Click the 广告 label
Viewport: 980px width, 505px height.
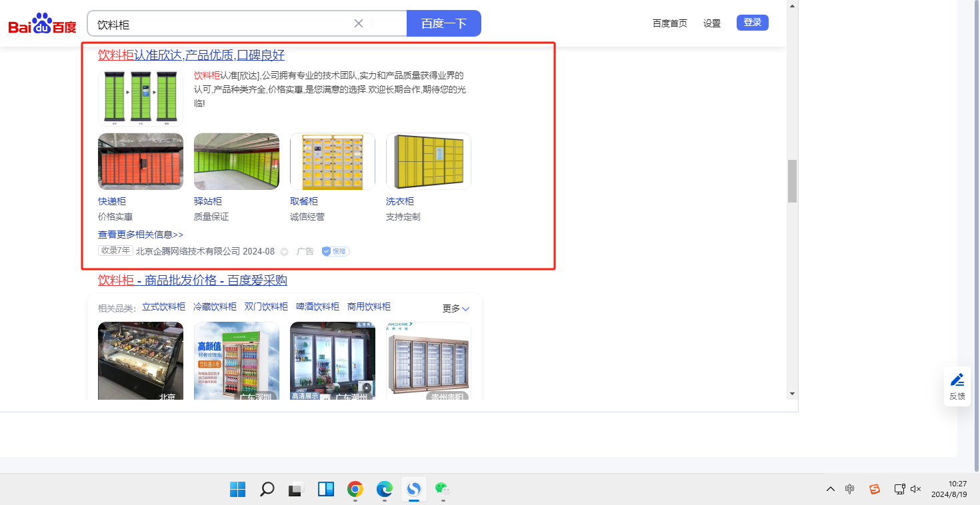305,251
